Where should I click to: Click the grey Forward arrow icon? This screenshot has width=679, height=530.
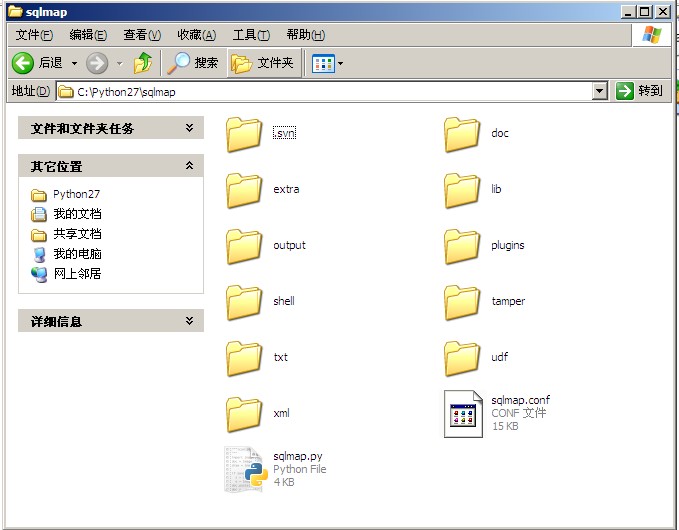pyautogui.click(x=97, y=63)
